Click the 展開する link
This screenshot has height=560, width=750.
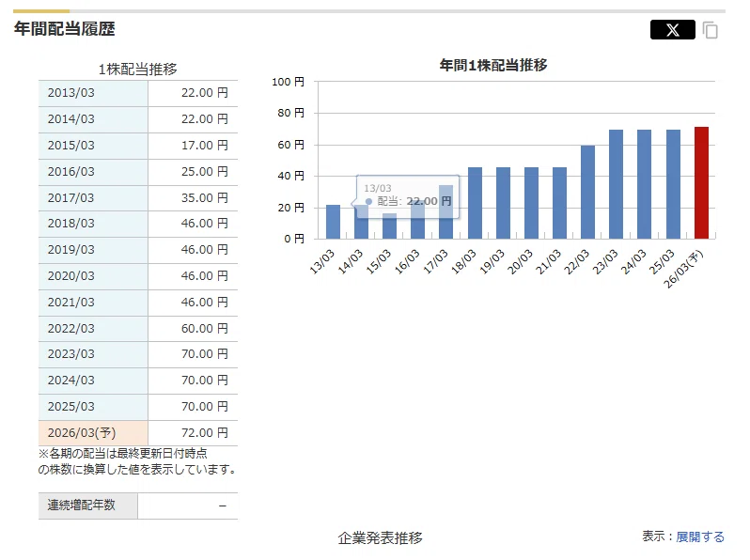point(700,537)
